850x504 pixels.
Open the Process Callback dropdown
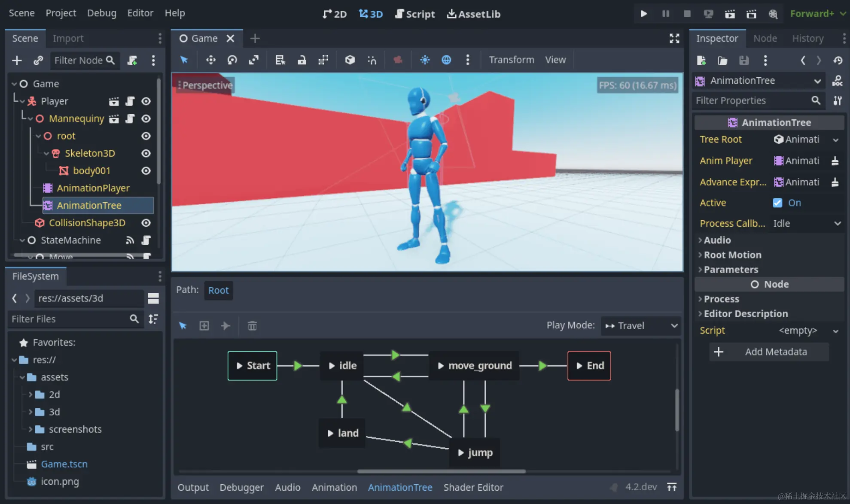click(806, 223)
